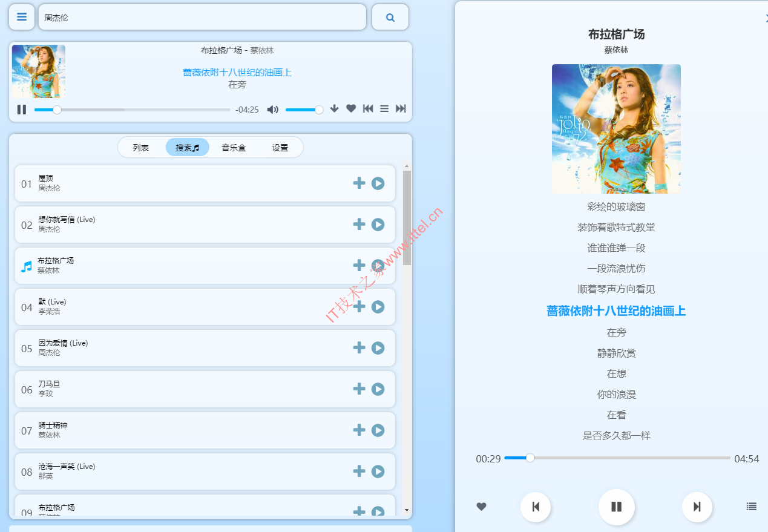
Task: Play 因为爱情 (Live)
Action: click(x=378, y=347)
